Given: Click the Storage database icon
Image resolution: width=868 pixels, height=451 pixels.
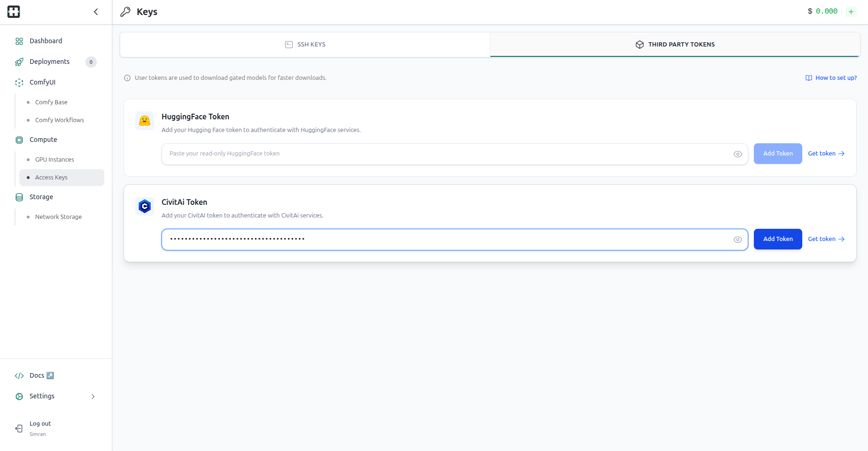Looking at the screenshot, I should (19, 197).
